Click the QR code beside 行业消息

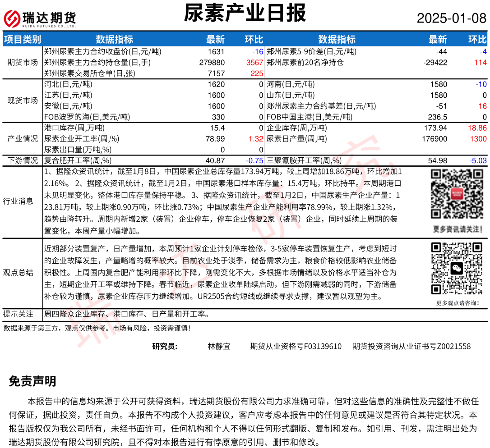(456, 194)
